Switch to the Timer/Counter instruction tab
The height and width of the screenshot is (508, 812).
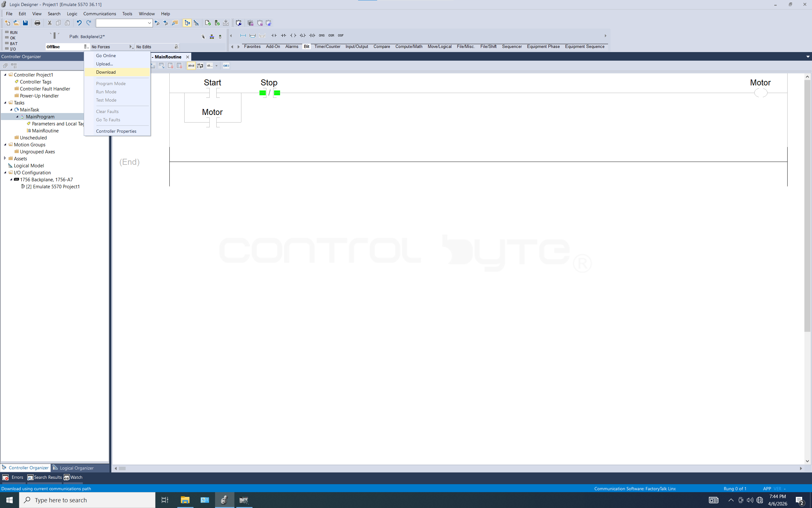pyautogui.click(x=327, y=46)
